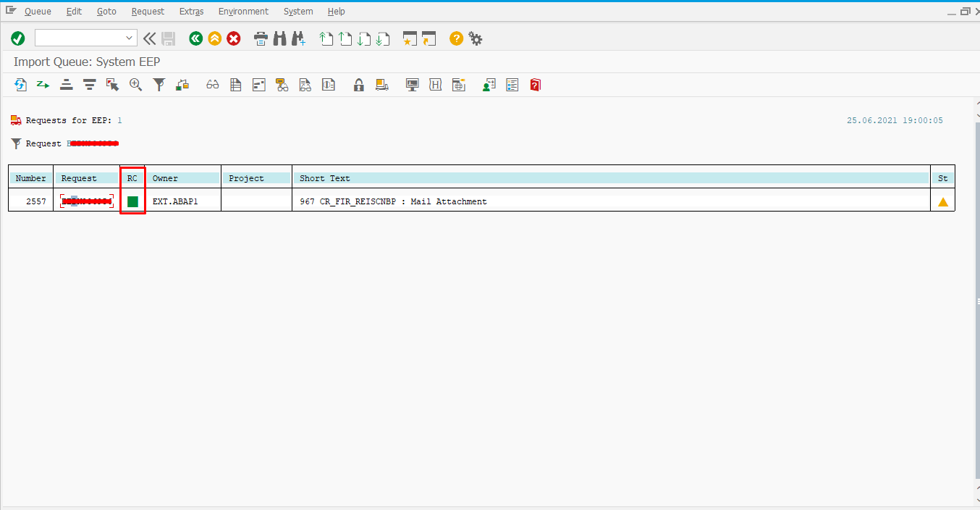Open the Goto menu
Viewport: 980px width, 510px height.
tap(106, 12)
